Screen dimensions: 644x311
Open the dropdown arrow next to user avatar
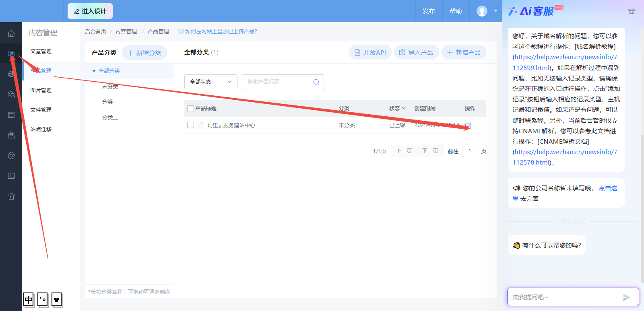pos(495,11)
